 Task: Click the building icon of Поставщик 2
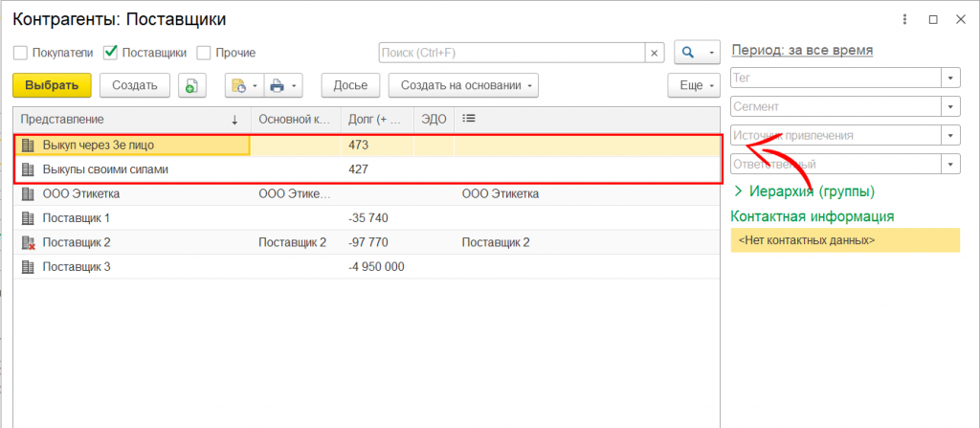[x=28, y=242]
